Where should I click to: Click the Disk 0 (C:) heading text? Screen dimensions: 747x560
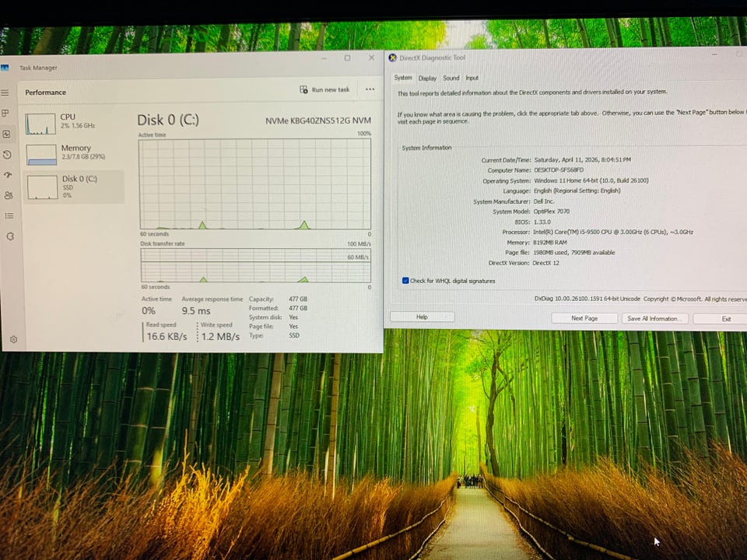(168, 120)
